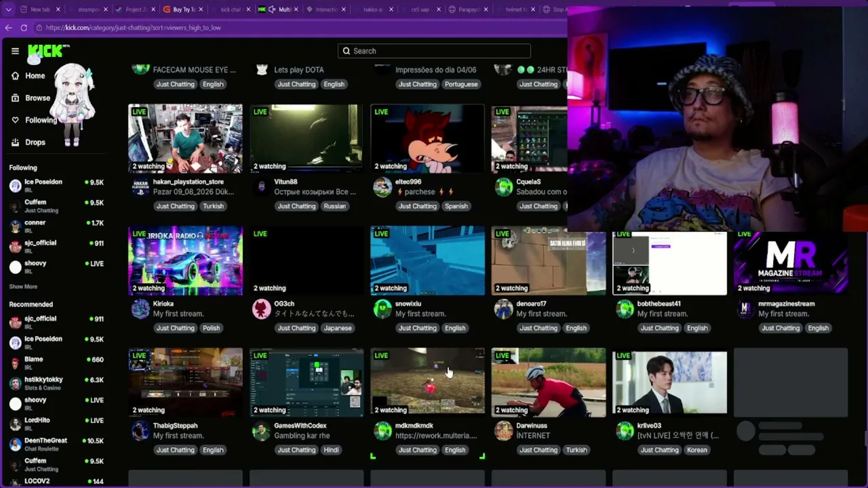Image resolution: width=868 pixels, height=488 pixels.
Task: Expand Following list with Show More
Action: pyautogui.click(x=23, y=287)
